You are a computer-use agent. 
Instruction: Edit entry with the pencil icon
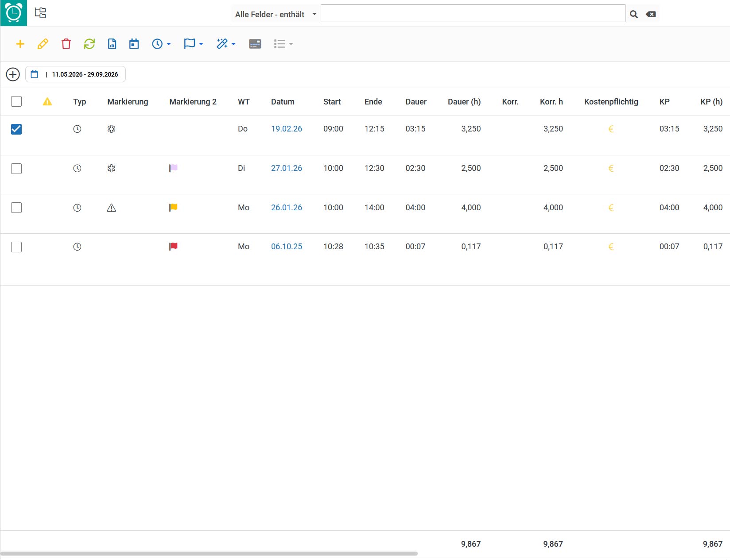[43, 44]
